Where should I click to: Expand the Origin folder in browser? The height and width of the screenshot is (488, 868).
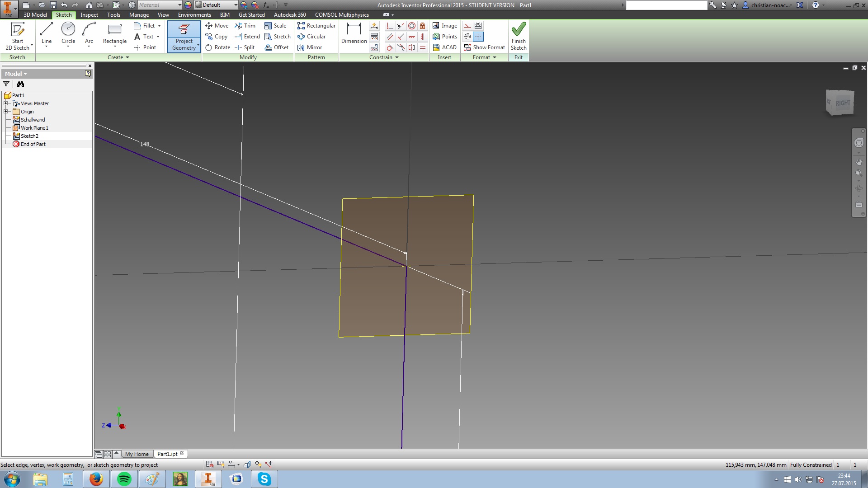pos(6,112)
